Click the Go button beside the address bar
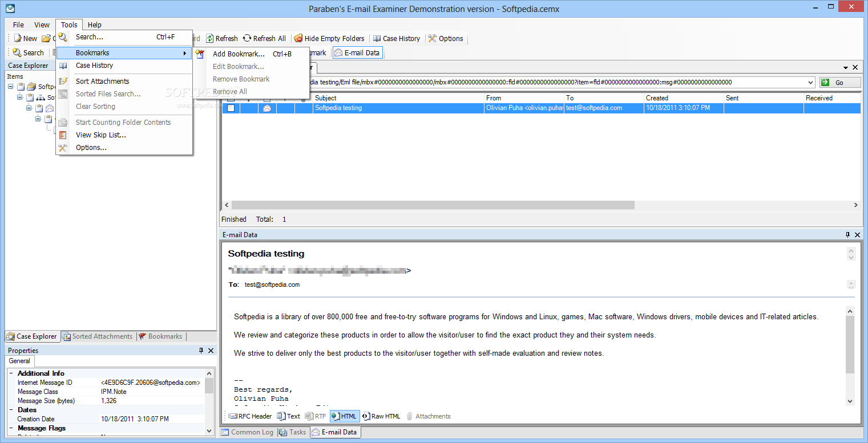This screenshot has height=443, width=868. pyautogui.click(x=840, y=83)
